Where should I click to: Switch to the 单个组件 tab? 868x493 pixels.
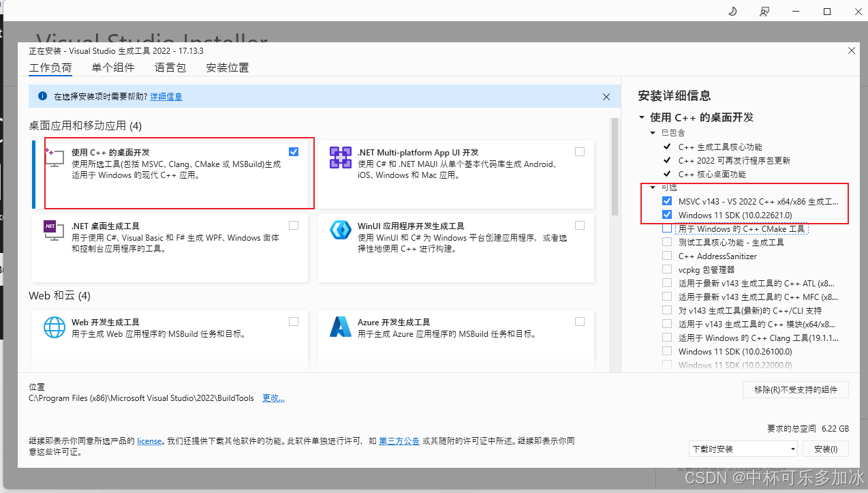[113, 68]
